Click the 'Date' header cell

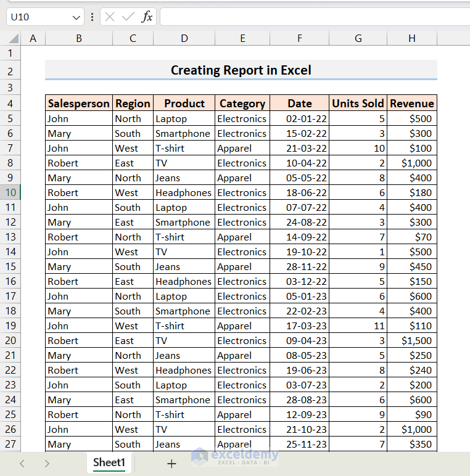[300, 103]
